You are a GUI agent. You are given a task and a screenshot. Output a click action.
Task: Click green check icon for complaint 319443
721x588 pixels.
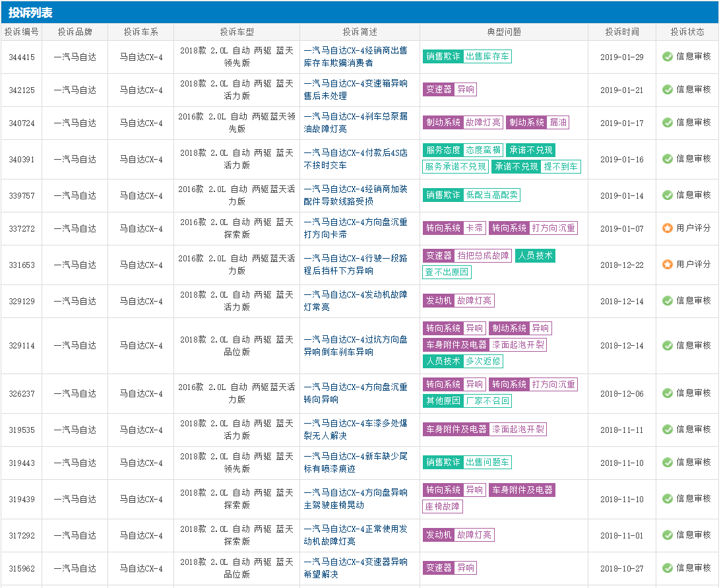[x=667, y=463]
